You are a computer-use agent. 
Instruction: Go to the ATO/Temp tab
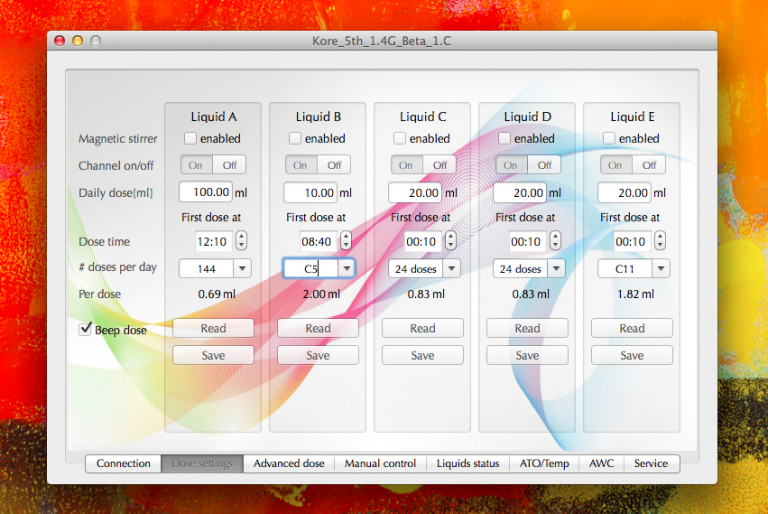(544, 463)
